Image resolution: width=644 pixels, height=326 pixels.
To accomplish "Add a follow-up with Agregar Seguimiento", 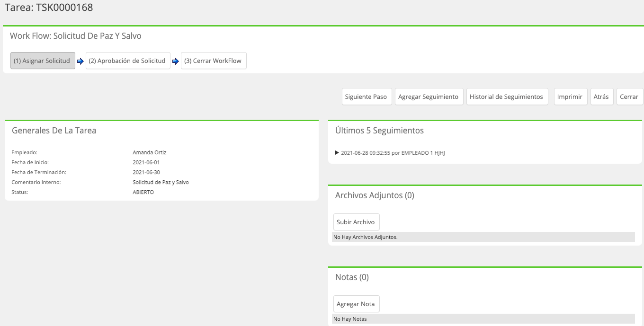I will tap(429, 97).
